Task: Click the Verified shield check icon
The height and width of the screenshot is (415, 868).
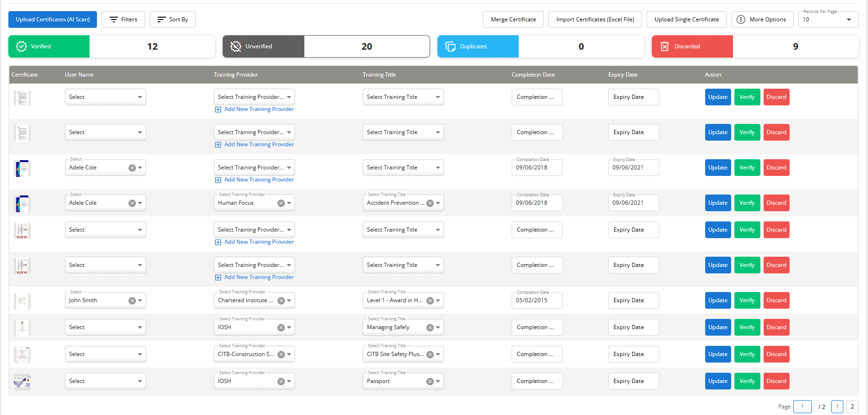Action: click(x=21, y=46)
